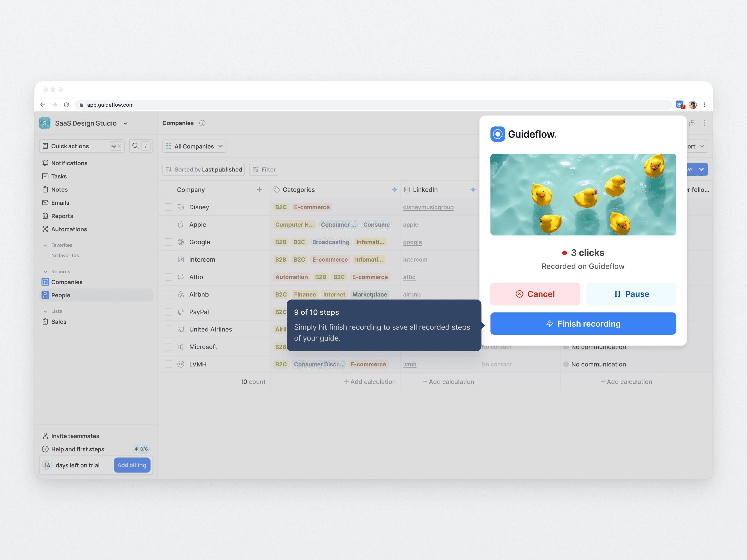Open the Filter button
Screen dimensions: 747x560
point(264,169)
